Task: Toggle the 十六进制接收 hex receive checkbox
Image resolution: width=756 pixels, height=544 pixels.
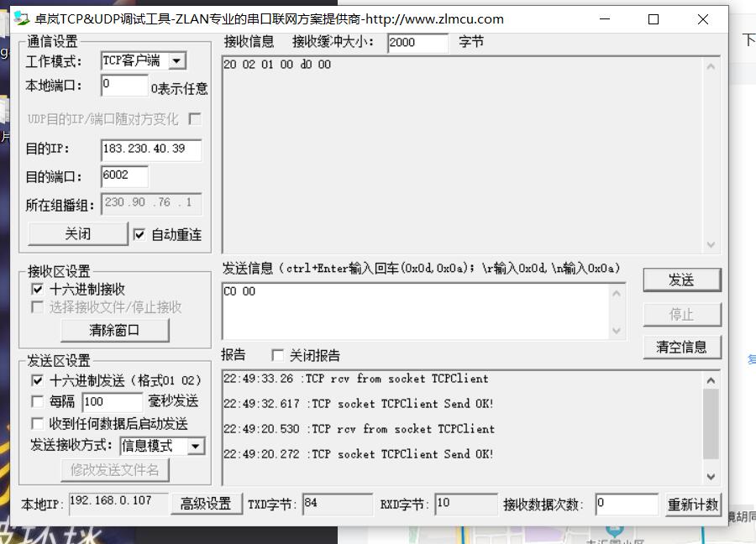Action: pos(36,288)
